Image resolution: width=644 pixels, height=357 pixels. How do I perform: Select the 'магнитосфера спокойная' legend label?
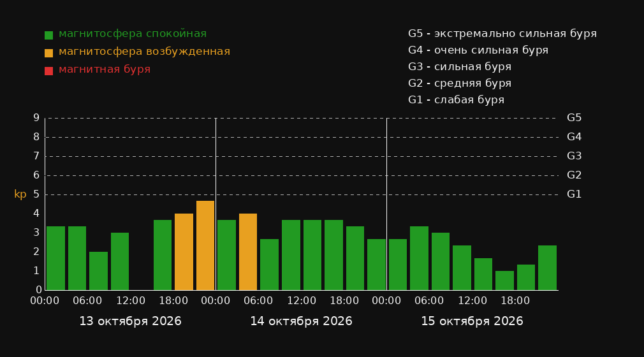pos(133,34)
